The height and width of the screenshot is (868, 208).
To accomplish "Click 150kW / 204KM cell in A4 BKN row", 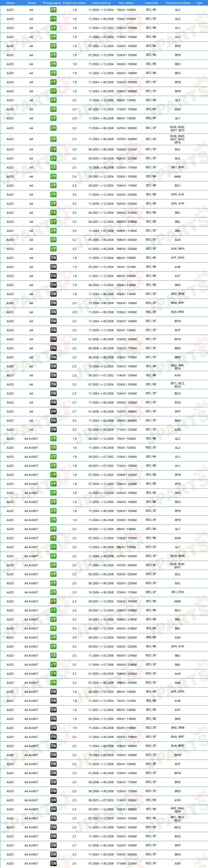I will pyautogui.click(x=126, y=421).
